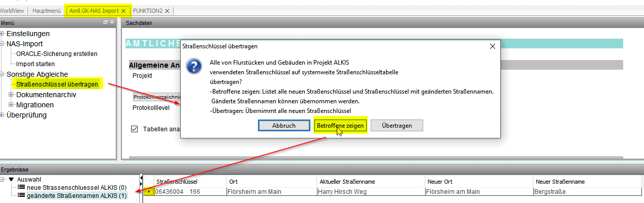Open the FUNKTION2 tab

point(147,11)
